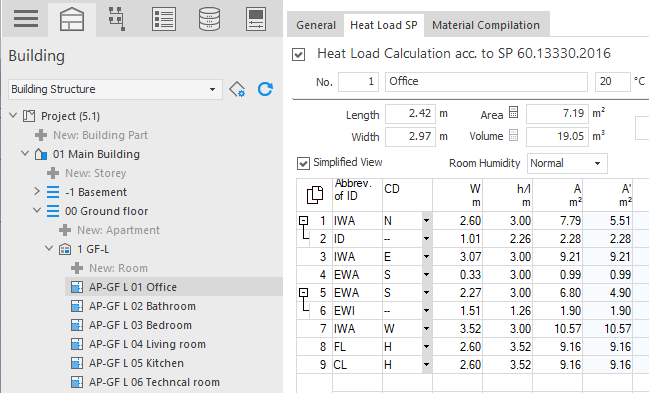Screen dimensions: 649x393
Task: Click the plus icon for New: Room
Action: point(77,268)
